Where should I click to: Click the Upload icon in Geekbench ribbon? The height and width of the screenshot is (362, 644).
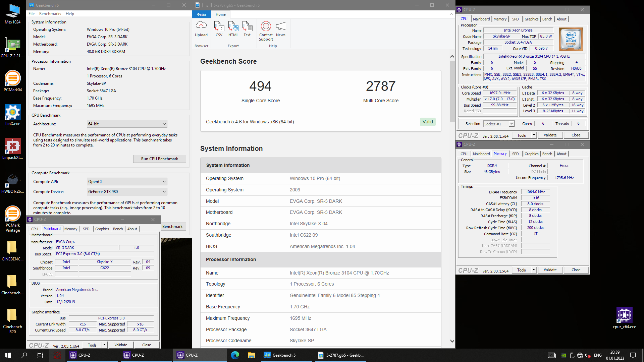tap(201, 29)
